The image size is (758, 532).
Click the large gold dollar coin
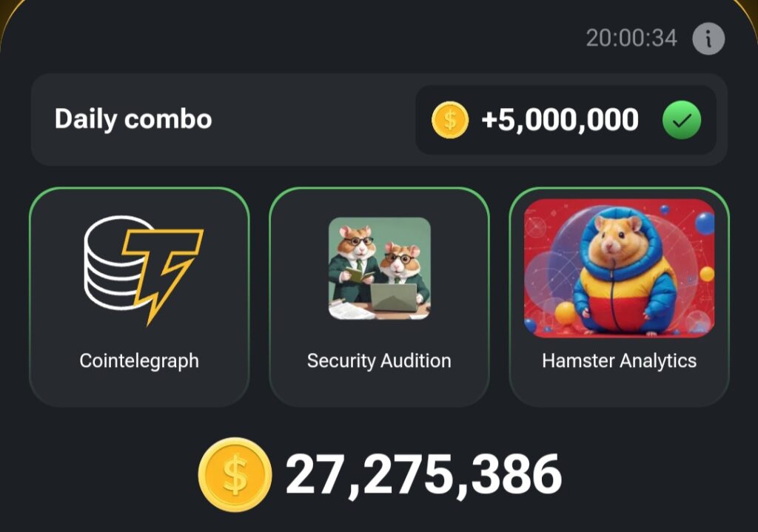point(235,474)
